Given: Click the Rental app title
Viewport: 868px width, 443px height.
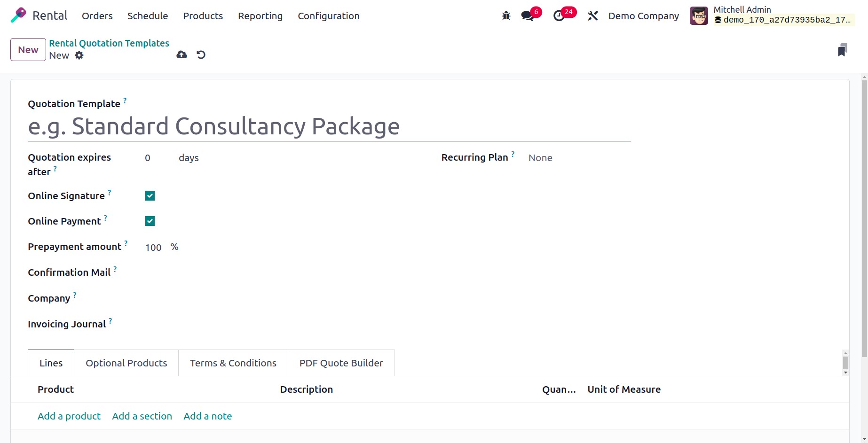Looking at the screenshot, I should pyautogui.click(x=50, y=16).
